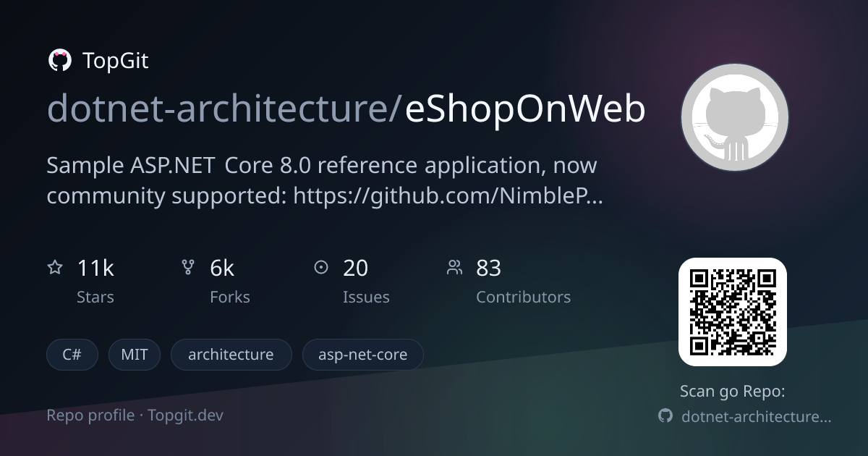Image resolution: width=868 pixels, height=456 pixels.
Task: Select the architecture topic tag
Action: pyautogui.click(x=231, y=355)
